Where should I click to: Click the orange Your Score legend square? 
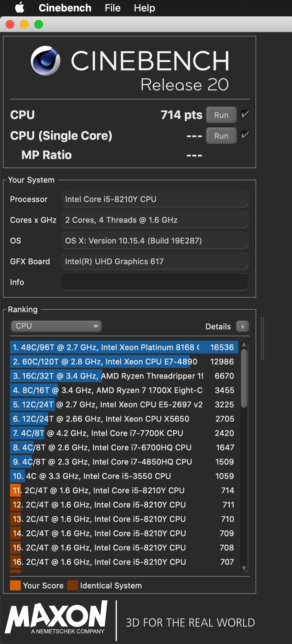(15, 585)
